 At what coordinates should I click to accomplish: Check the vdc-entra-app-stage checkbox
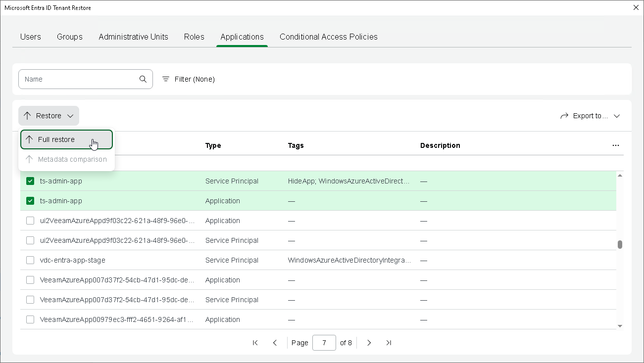30,260
